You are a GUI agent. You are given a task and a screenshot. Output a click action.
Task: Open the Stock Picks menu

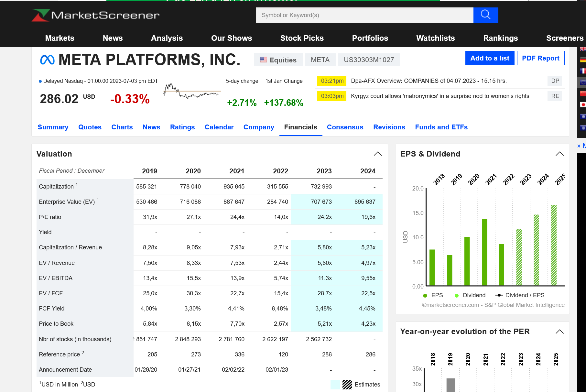coord(302,38)
